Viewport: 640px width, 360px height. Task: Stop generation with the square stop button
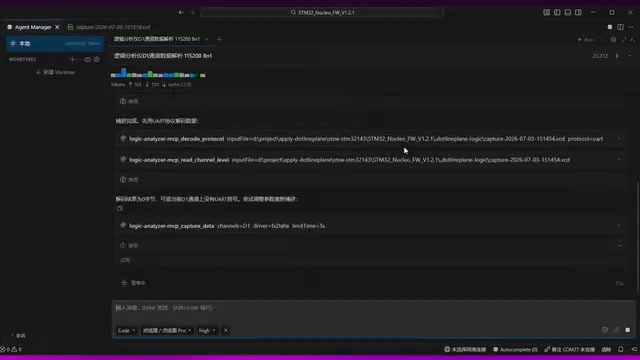(628, 330)
